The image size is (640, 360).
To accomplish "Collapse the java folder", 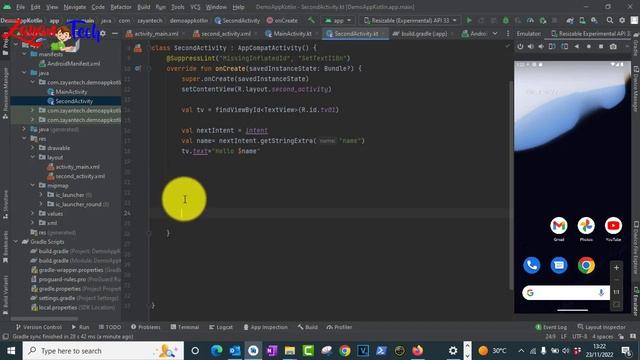I will [x=24, y=73].
